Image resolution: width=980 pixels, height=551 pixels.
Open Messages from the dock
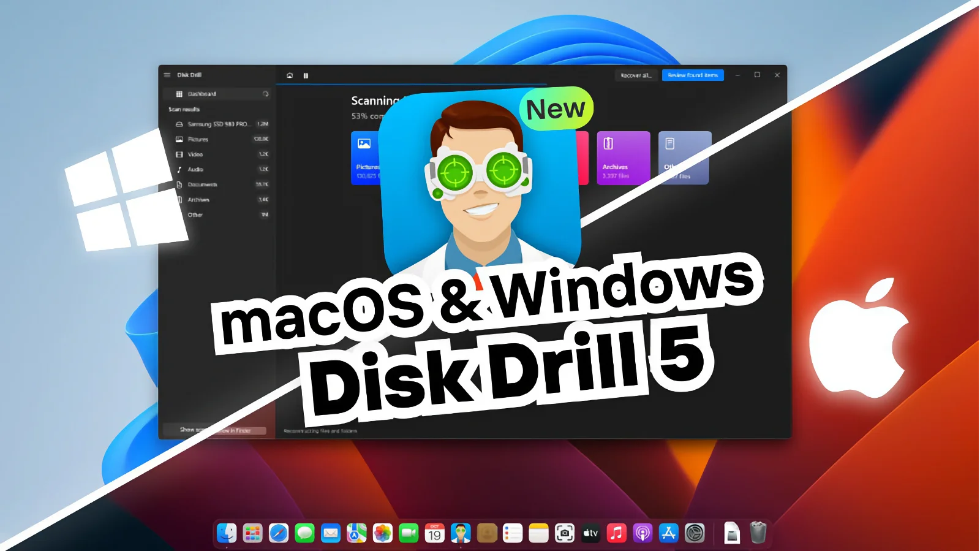point(304,533)
